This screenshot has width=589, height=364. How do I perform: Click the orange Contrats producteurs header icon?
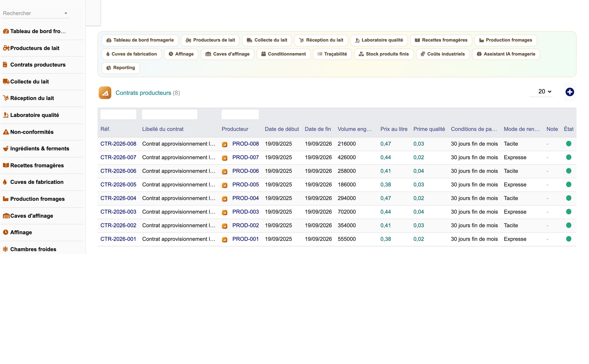pyautogui.click(x=105, y=93)
